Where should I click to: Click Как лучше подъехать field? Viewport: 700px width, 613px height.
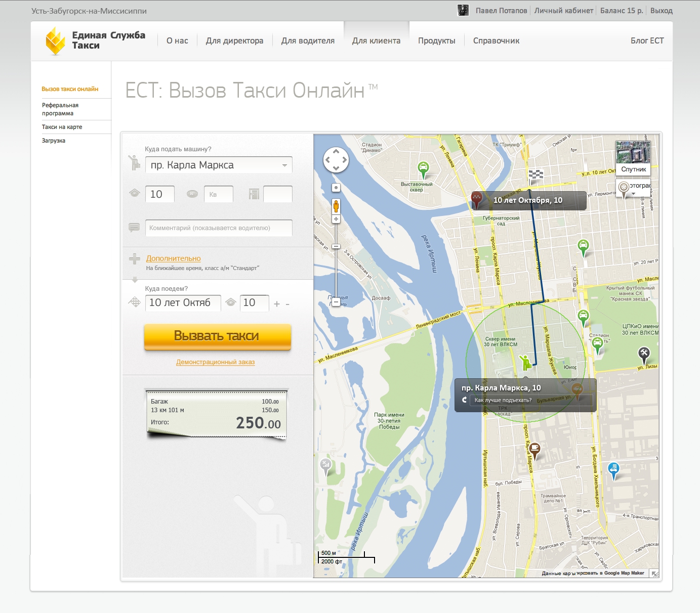pyautogui.click(x=531, y=400)
